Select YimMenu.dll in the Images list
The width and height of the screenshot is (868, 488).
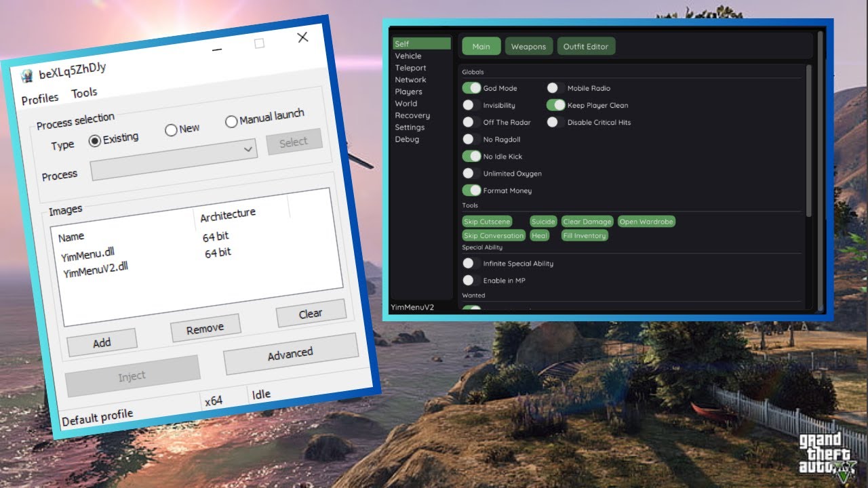coord(87,256)
